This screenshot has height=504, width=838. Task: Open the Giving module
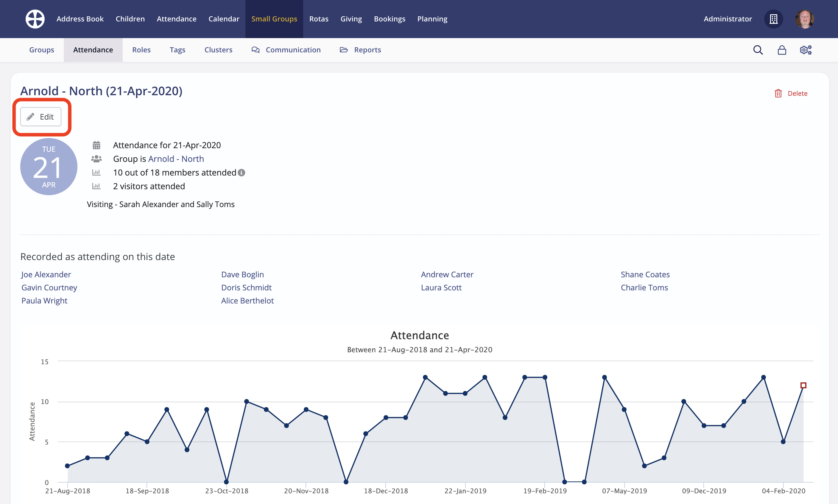tap(351, 19)
